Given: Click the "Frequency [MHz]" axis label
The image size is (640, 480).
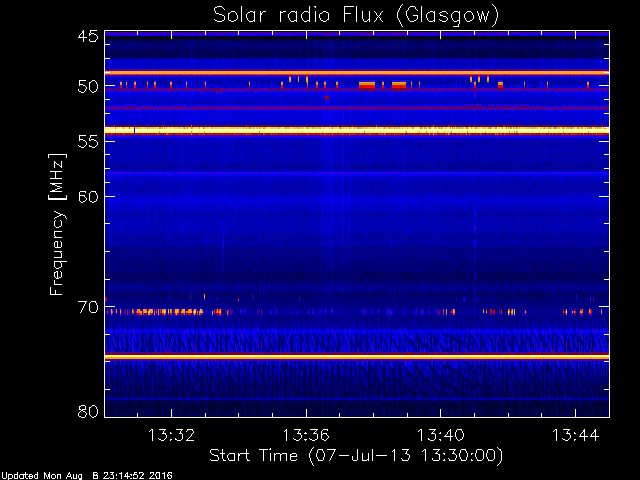Looking at the screenshot, I should pos(57,224).
